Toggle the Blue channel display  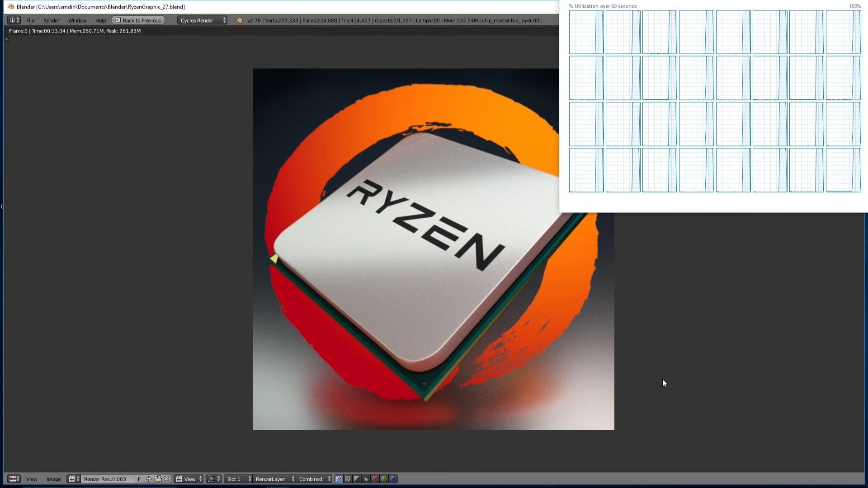click(393, 479)
